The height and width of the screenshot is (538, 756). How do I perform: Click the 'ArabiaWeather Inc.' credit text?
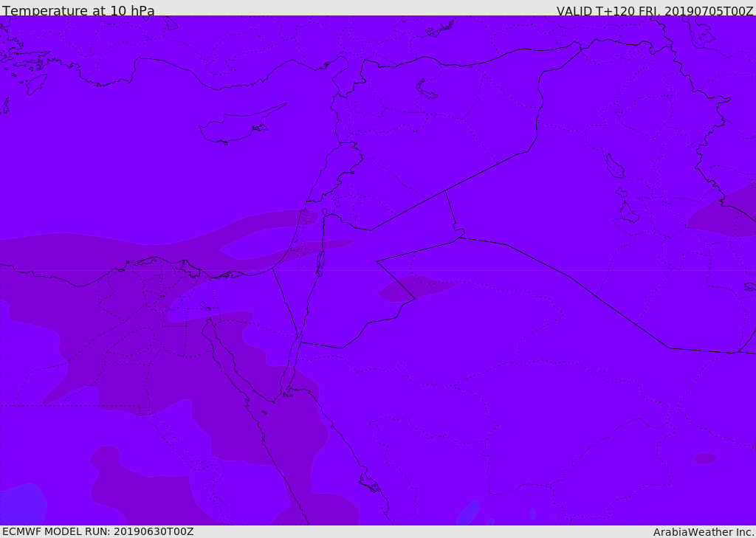[x=704, y=532]
